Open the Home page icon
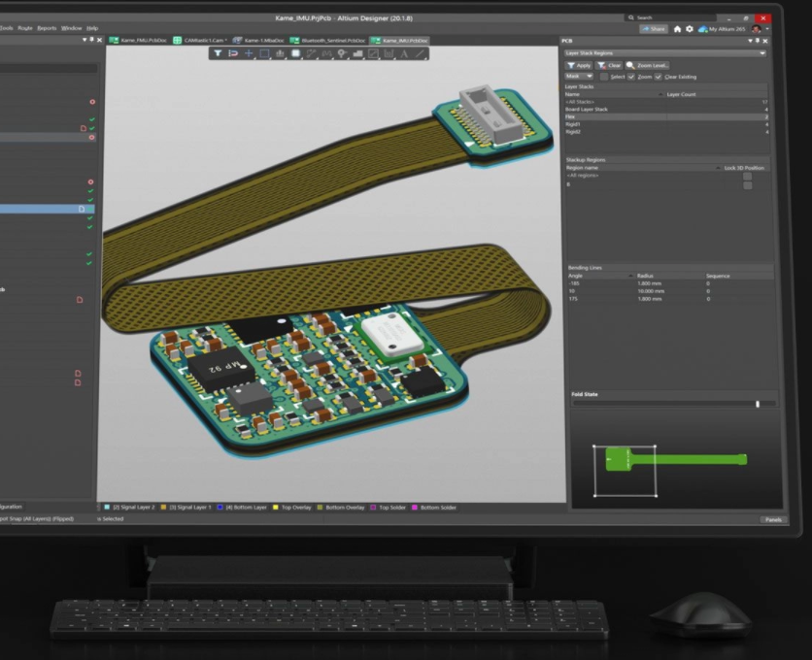The height and width of the screenshot is (660, 812). pyautogui.click(x=677, y=29)
